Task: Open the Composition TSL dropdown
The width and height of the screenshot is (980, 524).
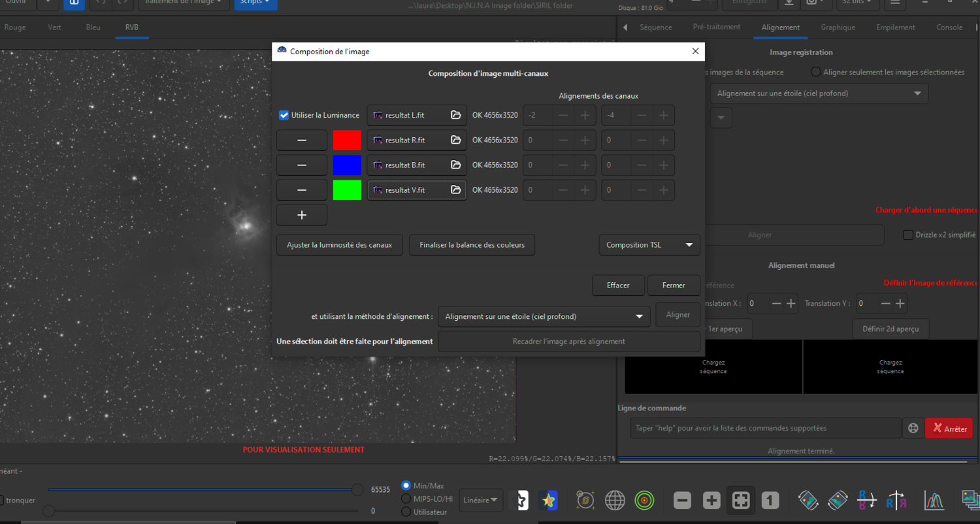Action: click(x=649, y=245)
